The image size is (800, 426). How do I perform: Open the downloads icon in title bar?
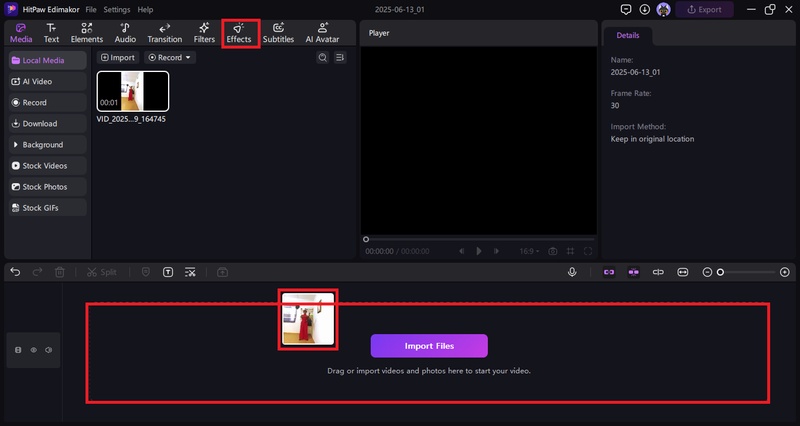point(645,9)
